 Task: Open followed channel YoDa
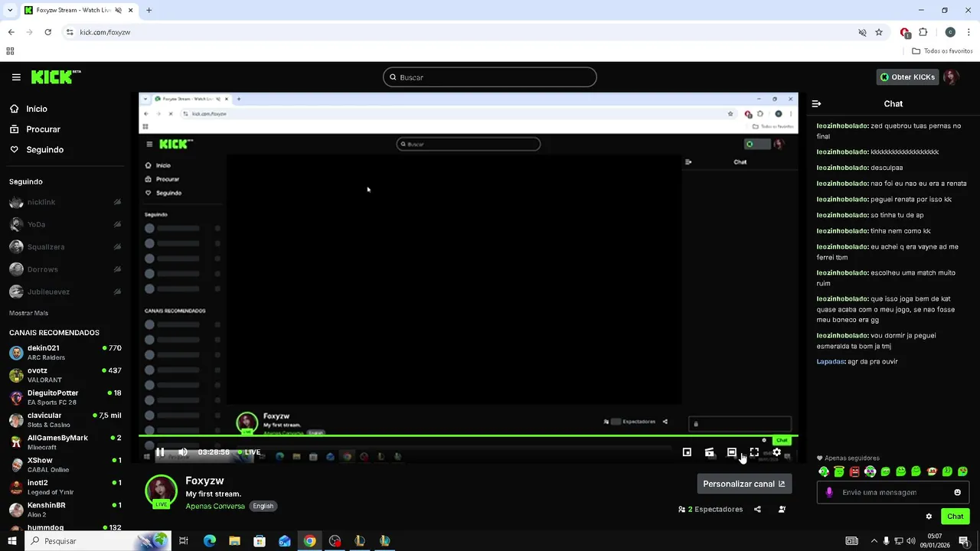pos(65,224)
